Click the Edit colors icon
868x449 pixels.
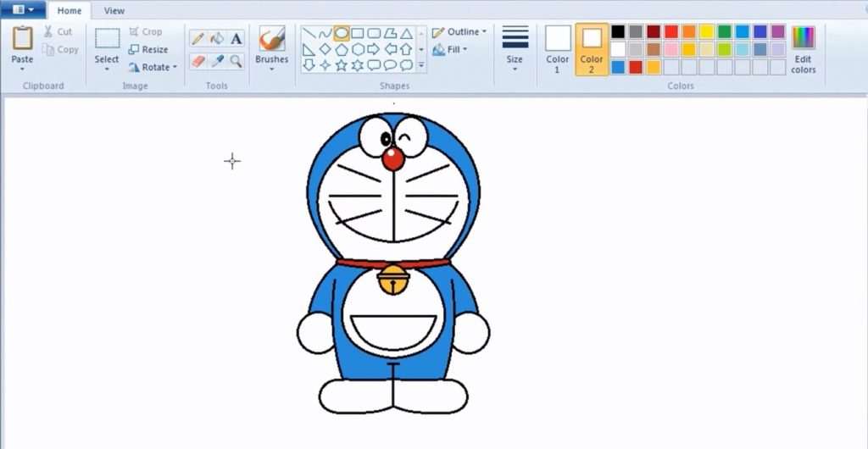point(803,49)
